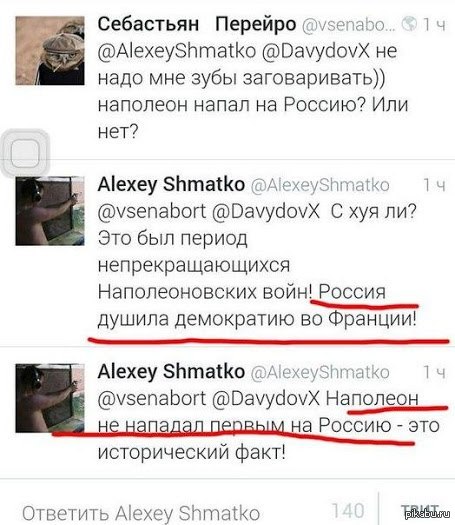Screen dimensions: 455x525
Task: Open @vsenabort mention in last tweet
Action: click(152, 399)
